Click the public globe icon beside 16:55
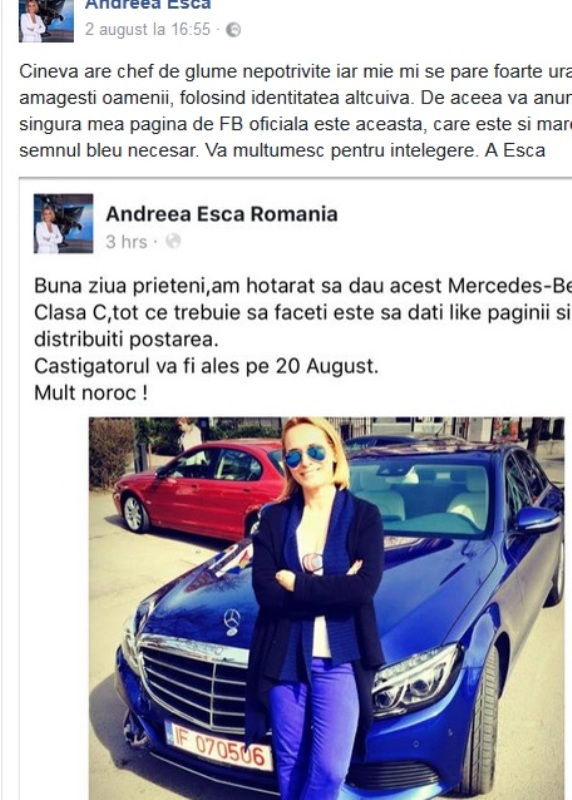The image size is (572, 800). tap(233, 30)
